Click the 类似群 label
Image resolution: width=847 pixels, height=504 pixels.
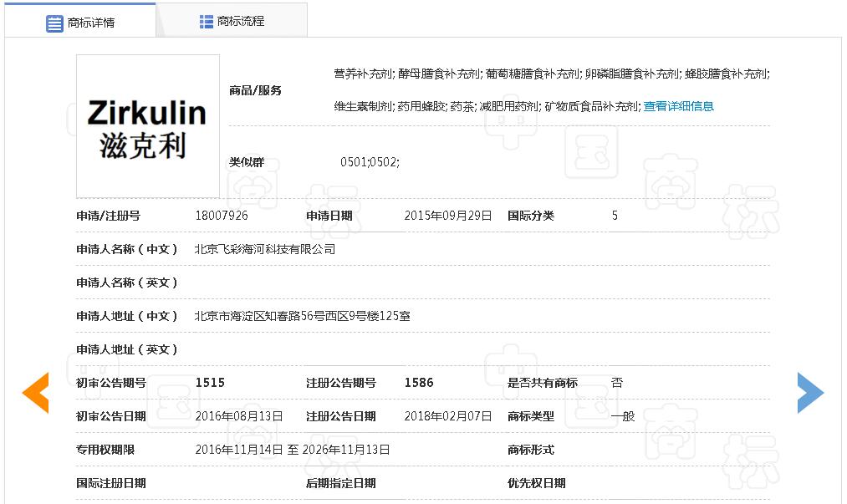pyautogui.click(x=247, y=162)
